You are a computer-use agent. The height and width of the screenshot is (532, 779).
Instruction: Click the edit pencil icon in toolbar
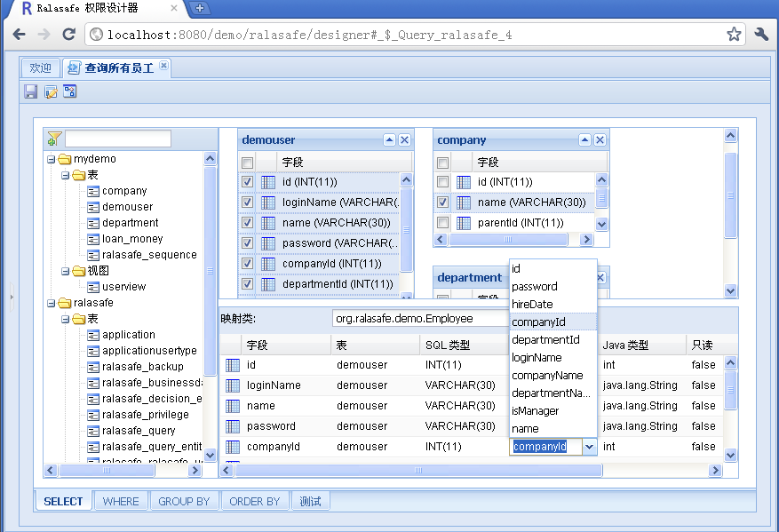[51, 91]
